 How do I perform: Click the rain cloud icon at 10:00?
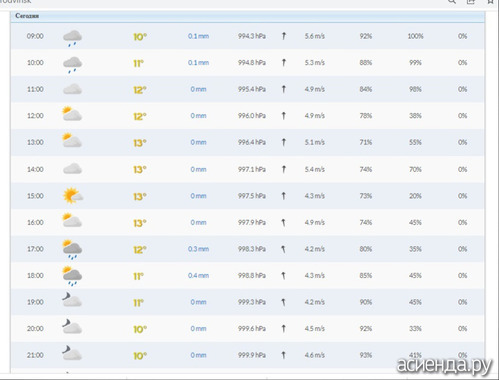pos(72,65)
